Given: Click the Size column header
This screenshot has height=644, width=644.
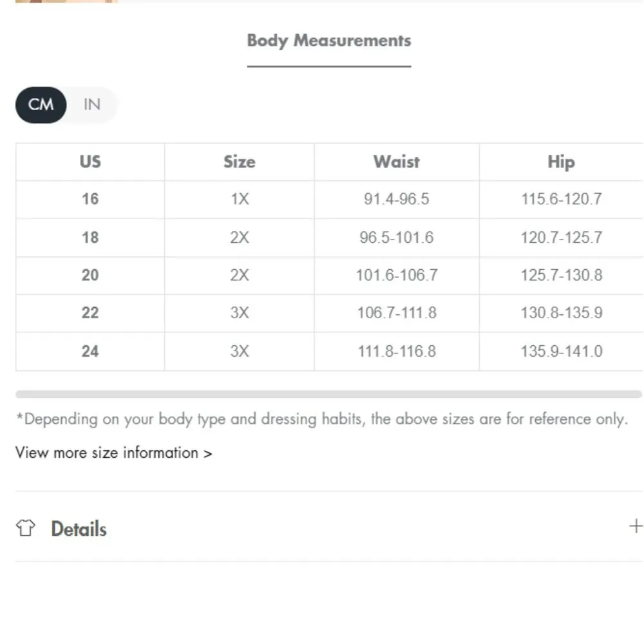Looking at the screenshot, I should pyautogui.click(x=239, y=162).
